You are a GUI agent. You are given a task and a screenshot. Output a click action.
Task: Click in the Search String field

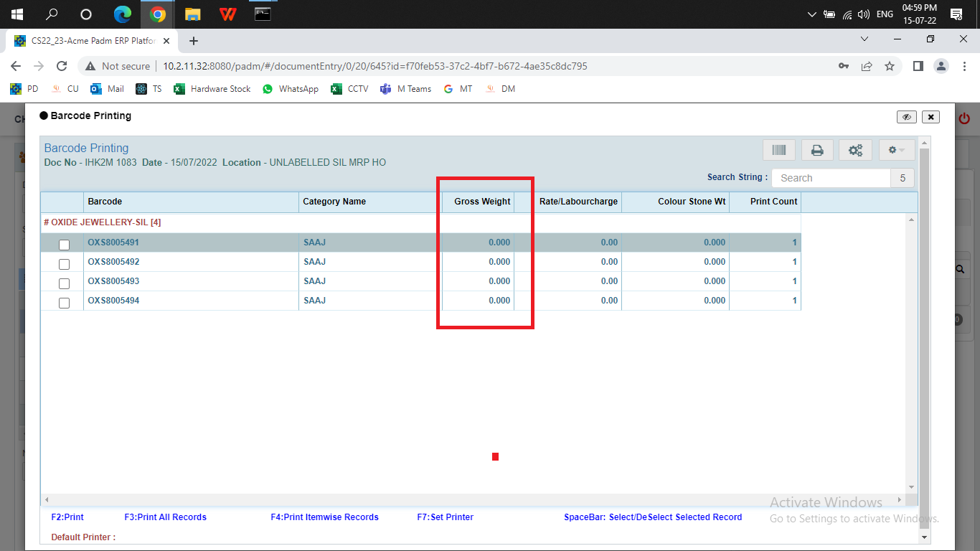831,178
